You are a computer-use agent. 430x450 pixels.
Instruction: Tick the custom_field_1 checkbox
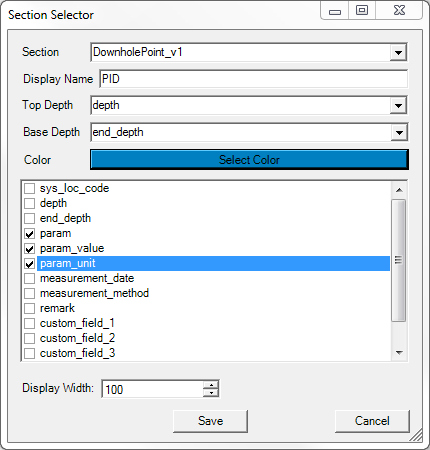pos(30,323)
